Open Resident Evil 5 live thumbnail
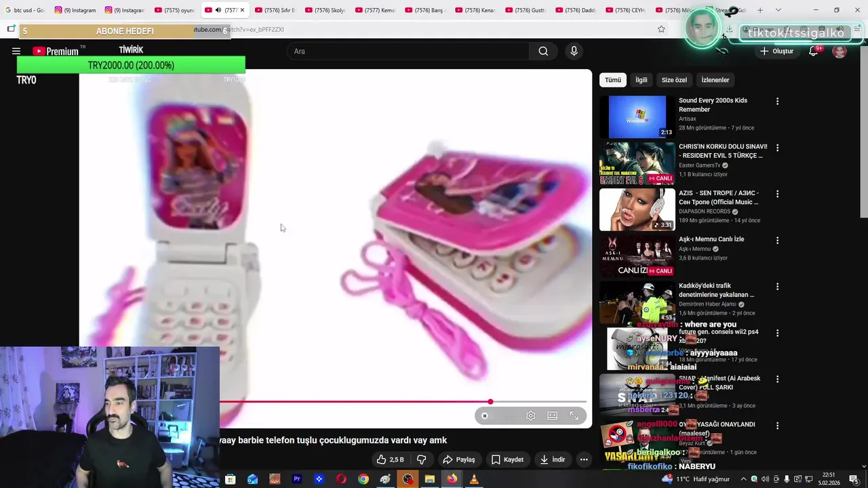The width and height of the screenshot is (868, 488). (637, 163)
